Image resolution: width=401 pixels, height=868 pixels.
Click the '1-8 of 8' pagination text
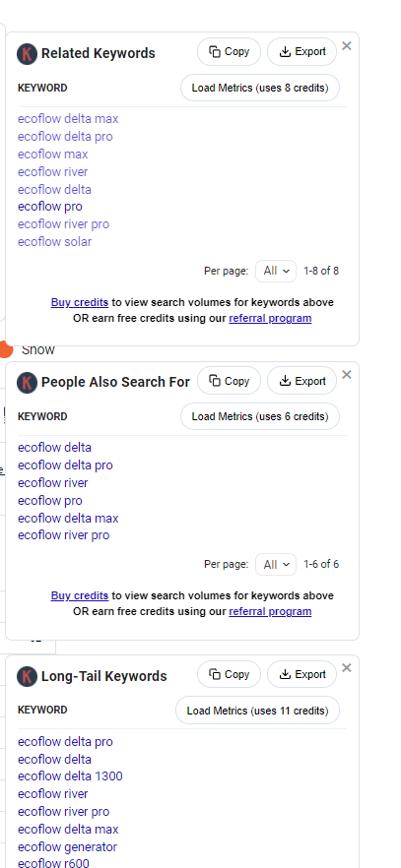[321, 271]
